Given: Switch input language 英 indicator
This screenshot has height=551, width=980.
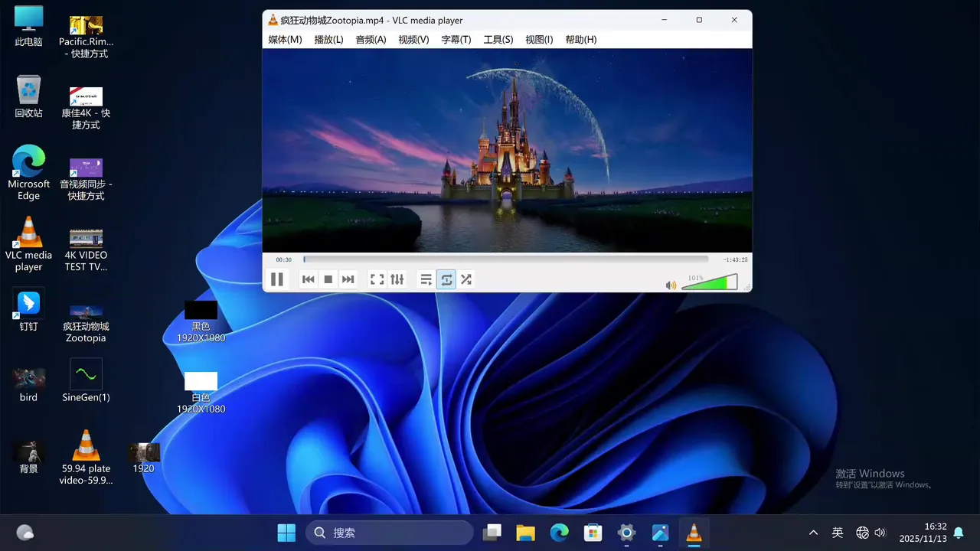Looking at the screenshot, I should 838,533.
